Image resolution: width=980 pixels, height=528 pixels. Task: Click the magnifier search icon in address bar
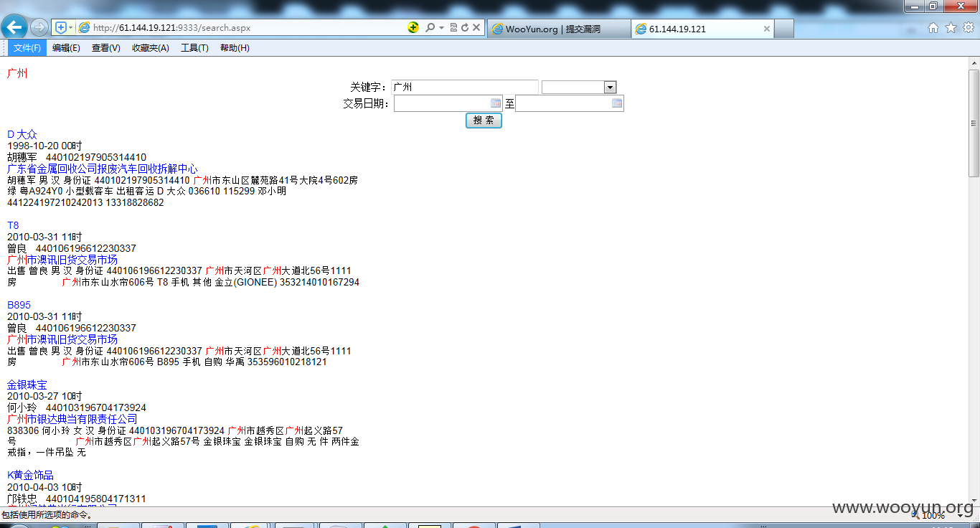click(430, 28)
